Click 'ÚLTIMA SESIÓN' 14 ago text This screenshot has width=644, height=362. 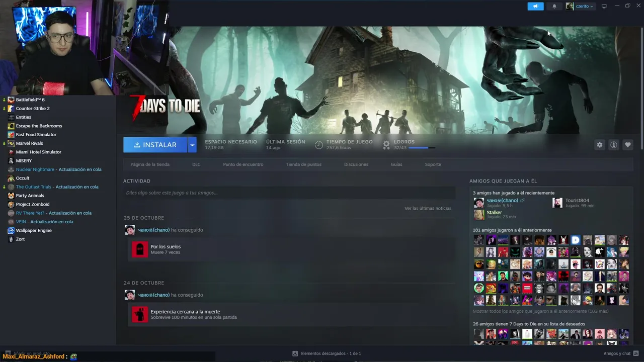(x=285, y=145)
